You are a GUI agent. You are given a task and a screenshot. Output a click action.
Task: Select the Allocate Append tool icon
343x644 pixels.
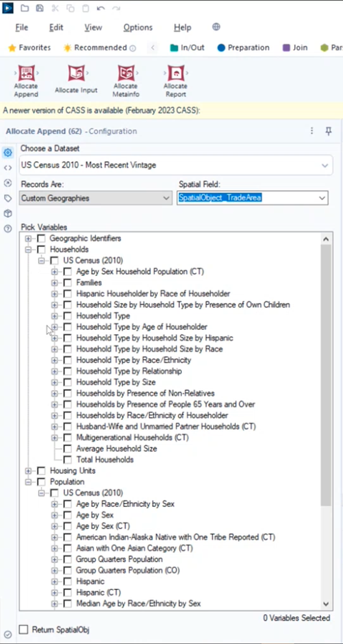point(26,73)
